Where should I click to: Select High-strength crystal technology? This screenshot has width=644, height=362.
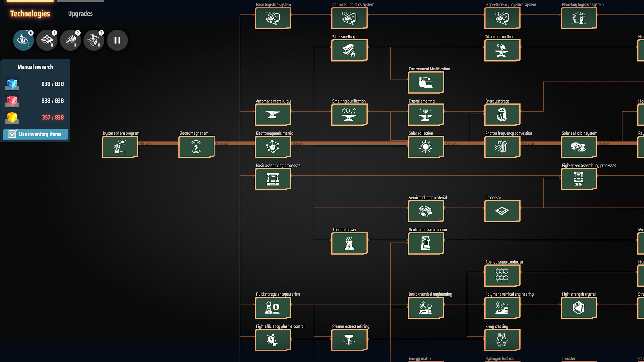tap(579, 308)
